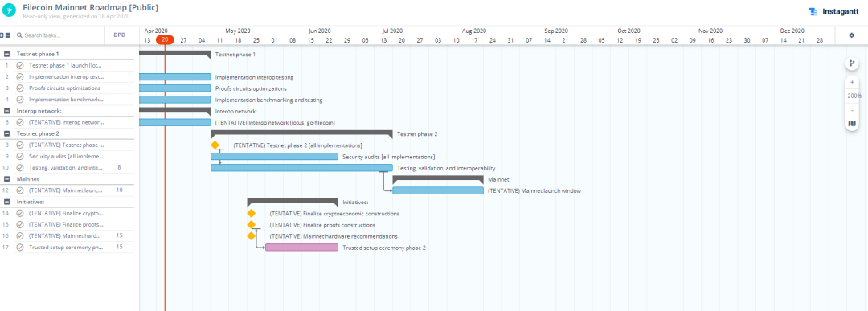This screenshot has width=868, height=311.
Task: Click the Security audits Gantt bar
Action: tap(275, 157)
